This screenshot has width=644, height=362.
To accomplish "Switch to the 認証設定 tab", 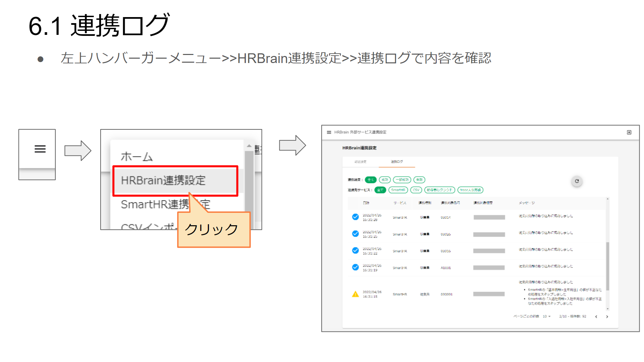I will (x=361, y=162).
